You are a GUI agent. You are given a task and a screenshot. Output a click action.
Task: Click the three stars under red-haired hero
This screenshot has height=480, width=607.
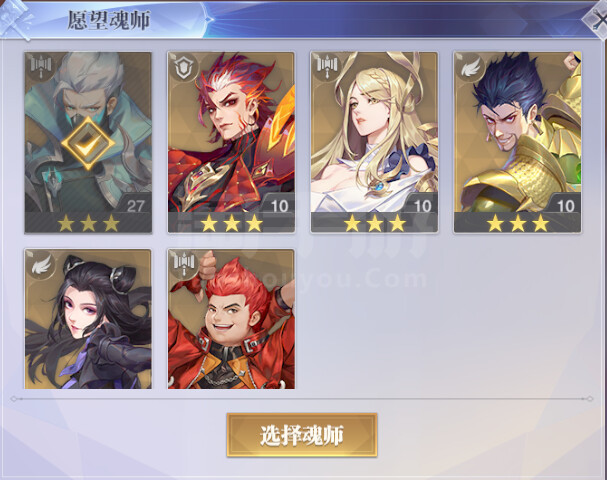pos(231,223)
